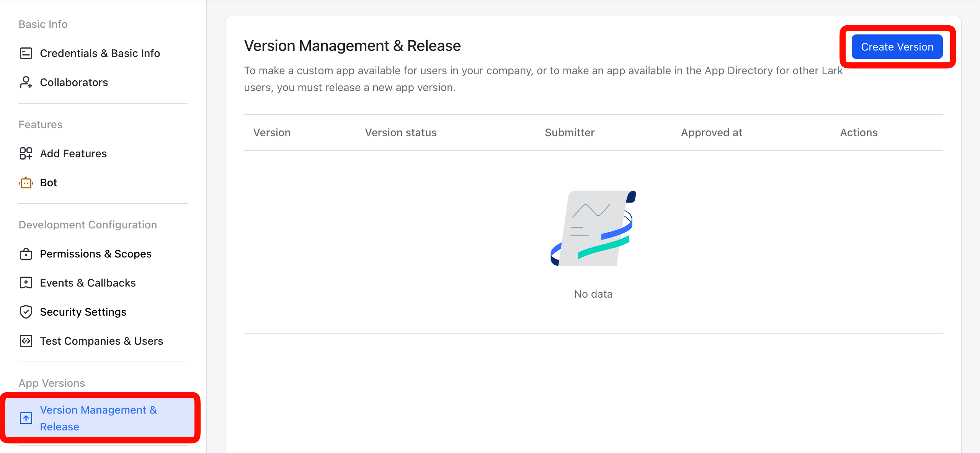This screenshot has height=453, width=980.
Task: Click the Credentials & Basic Info card icon
Action: pyautogui.click(x=26, y=53)
